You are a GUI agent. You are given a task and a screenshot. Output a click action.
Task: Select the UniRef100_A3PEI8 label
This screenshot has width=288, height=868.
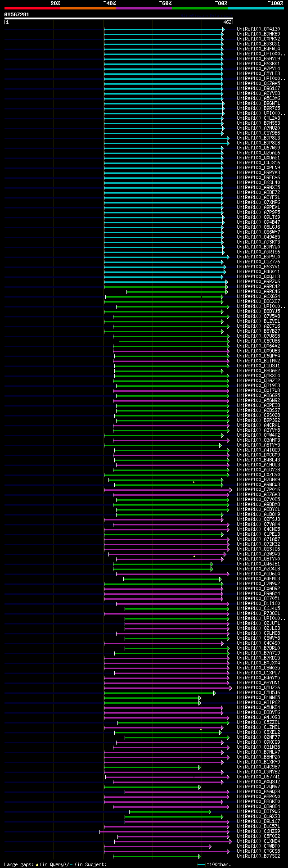click(258, 405)
